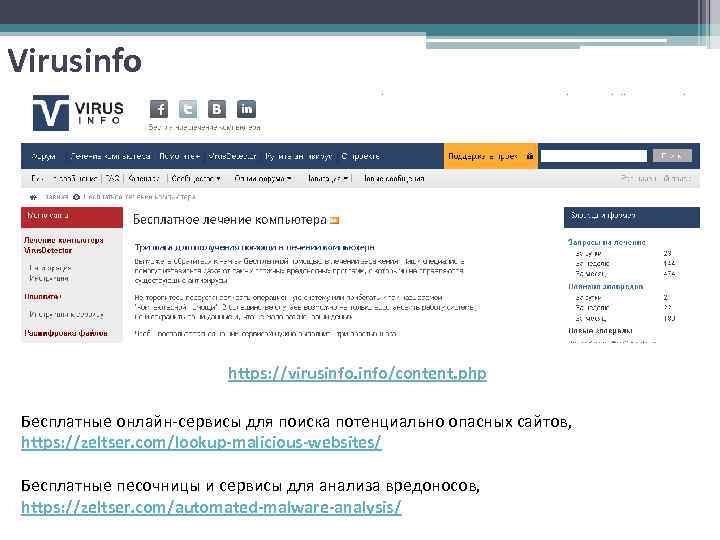Viewport: 720px width, 540px height.
Task: Click the Бесплатное лечение компьютера heading
Action: (230, 220)
